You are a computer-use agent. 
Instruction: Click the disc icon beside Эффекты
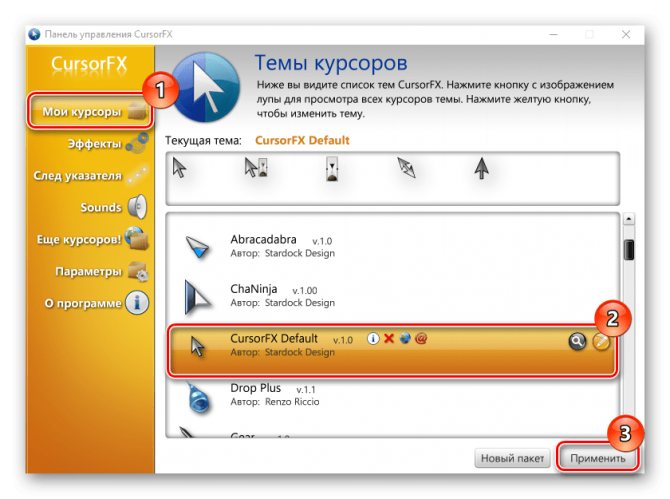coord(137,143)
